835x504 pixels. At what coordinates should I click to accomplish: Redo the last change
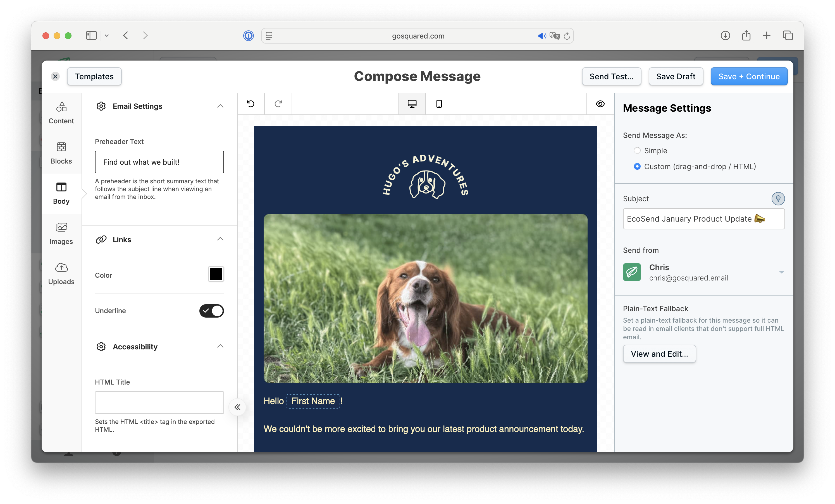[278, 104]
